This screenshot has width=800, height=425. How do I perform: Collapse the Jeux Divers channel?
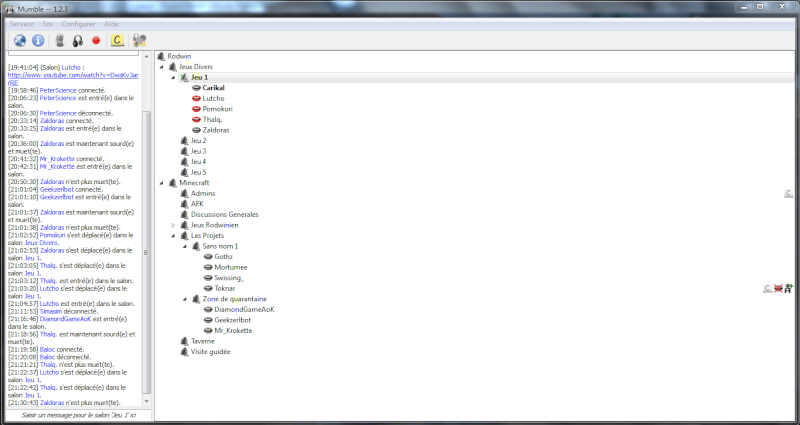tap(162, 67)
